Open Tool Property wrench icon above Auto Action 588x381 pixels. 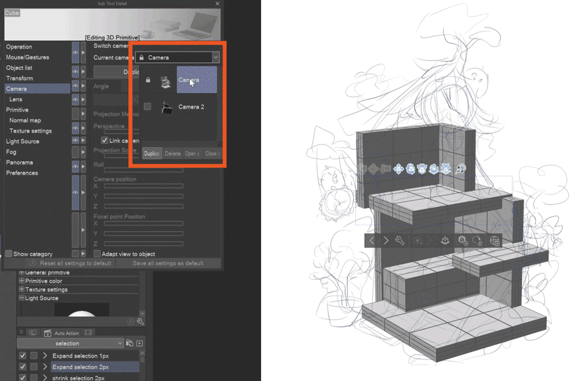coord(140,321)
